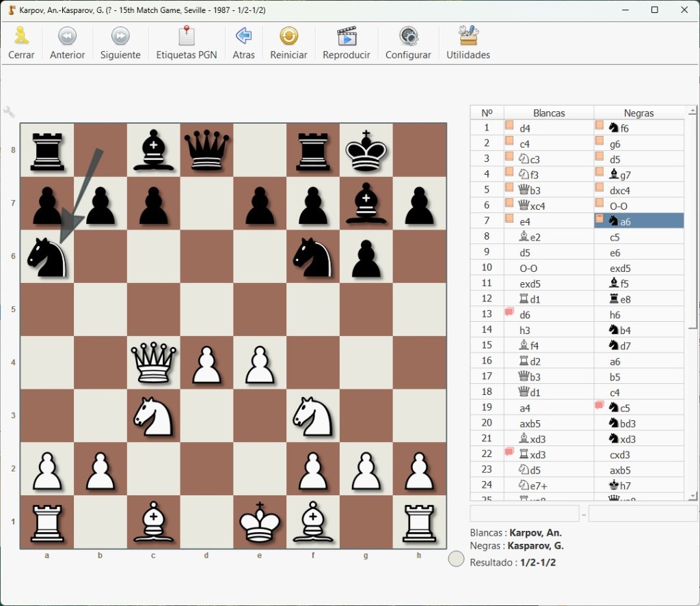Open Configurar settings
Viewport: 700px width, 606px height.
click(x=408, y=43)
